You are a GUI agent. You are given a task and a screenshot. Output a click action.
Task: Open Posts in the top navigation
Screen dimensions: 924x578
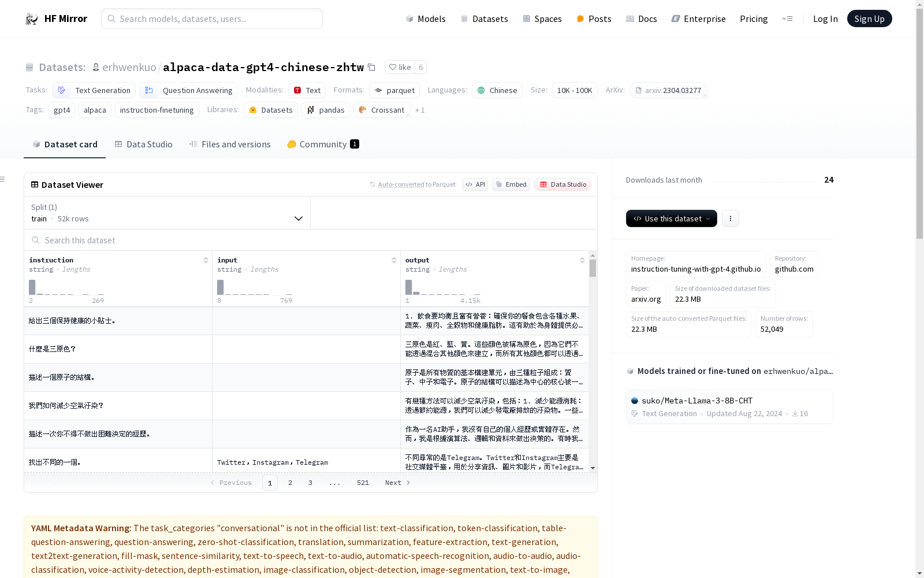pyautogui.click(x=594, y=18)
